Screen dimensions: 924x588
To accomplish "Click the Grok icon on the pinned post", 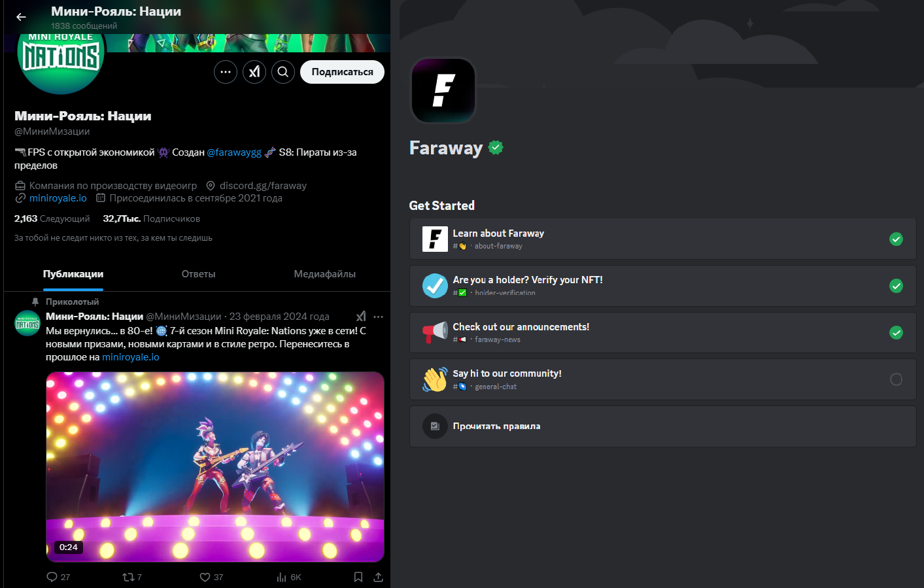I will (x=361, y=317).
